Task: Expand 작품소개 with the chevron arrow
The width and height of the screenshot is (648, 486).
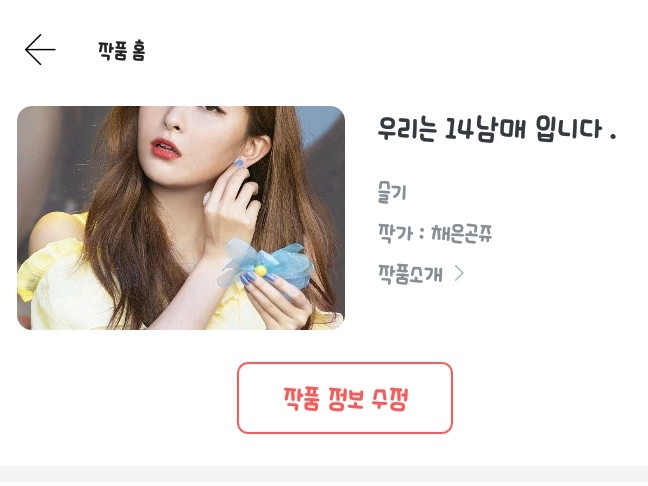Action: [459, 273]
